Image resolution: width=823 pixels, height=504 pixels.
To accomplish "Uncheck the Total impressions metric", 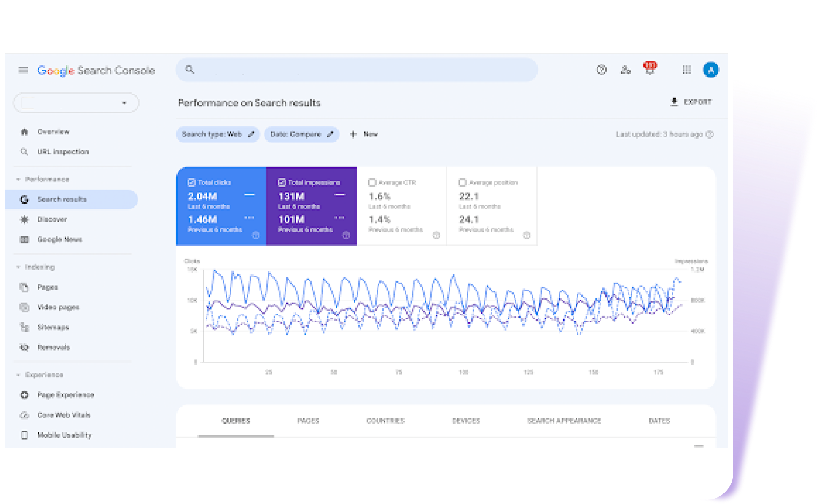I will click(282, 182).
